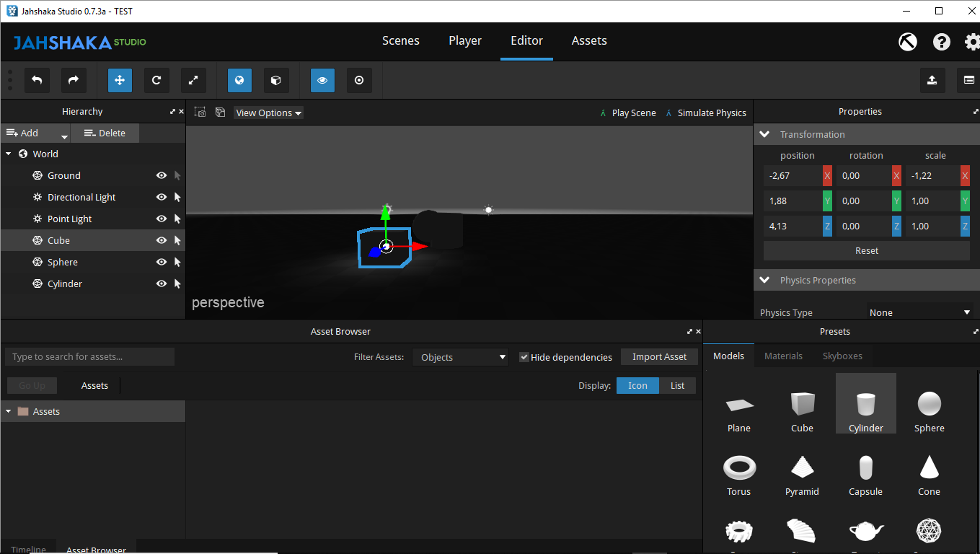The width and height of the screenshot is (980, 554).
Task: Collapse the World tree node
Action: (9, 154)
